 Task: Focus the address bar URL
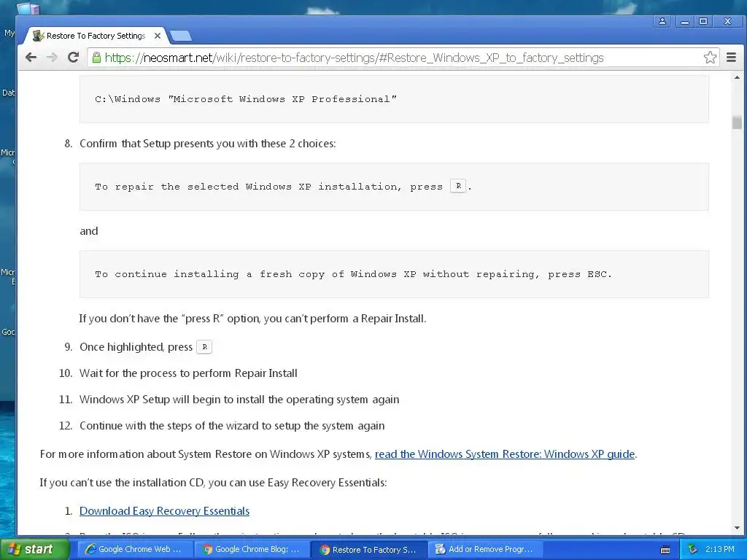click(354, 58)
